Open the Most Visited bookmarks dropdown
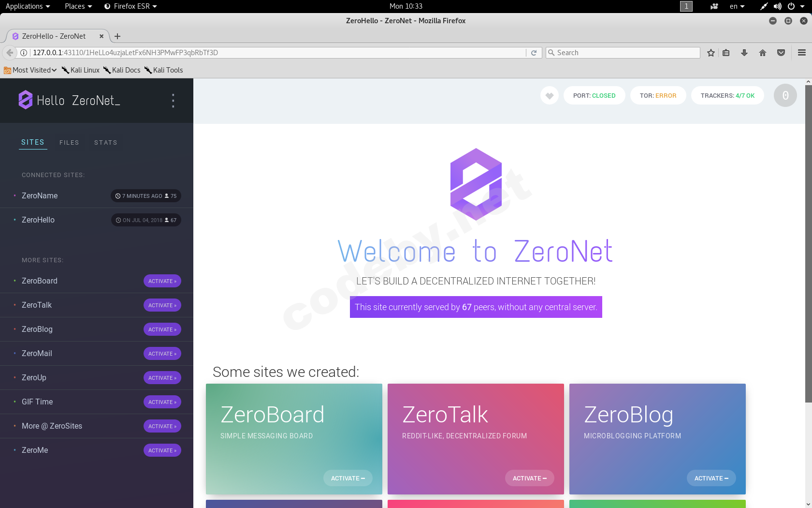This screenshot has height=508, width=812. tap(30, 70)
